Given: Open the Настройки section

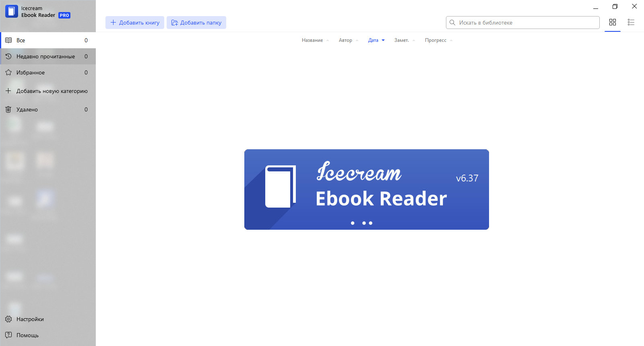Looking at the screenshot, I should [48, 319].
